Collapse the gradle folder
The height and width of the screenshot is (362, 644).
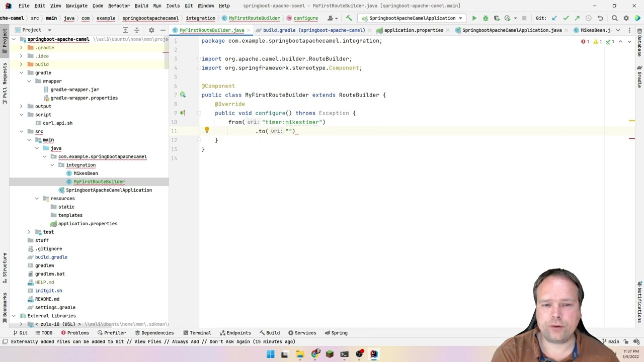coord(21,73)
